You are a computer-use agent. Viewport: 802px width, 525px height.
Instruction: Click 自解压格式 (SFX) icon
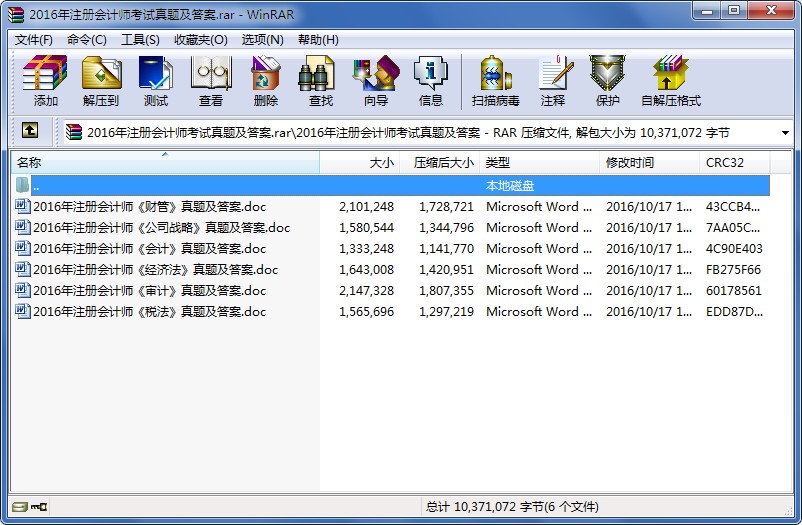click(671, 80)
